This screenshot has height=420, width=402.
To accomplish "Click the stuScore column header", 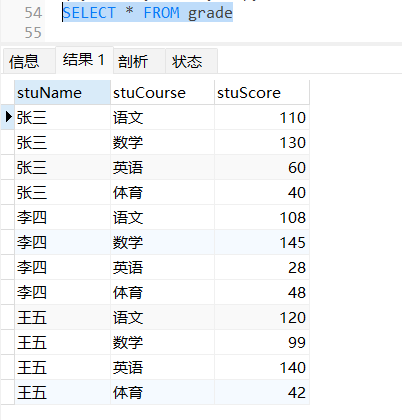I will pos(262,93).
